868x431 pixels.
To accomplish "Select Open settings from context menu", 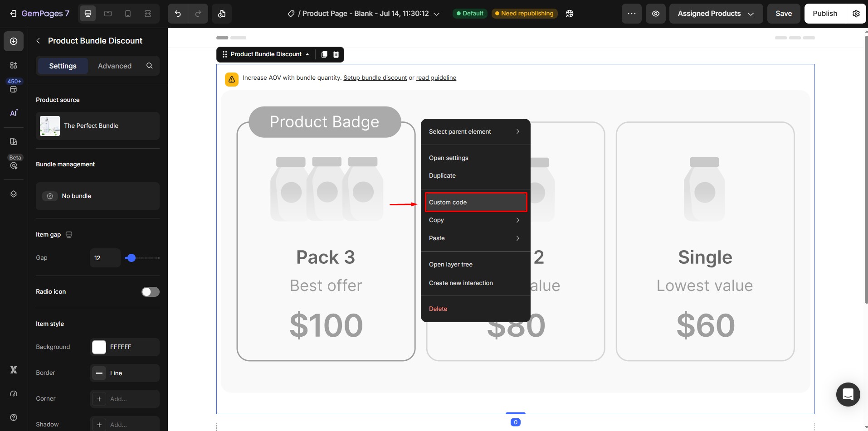I will point(475,158).
